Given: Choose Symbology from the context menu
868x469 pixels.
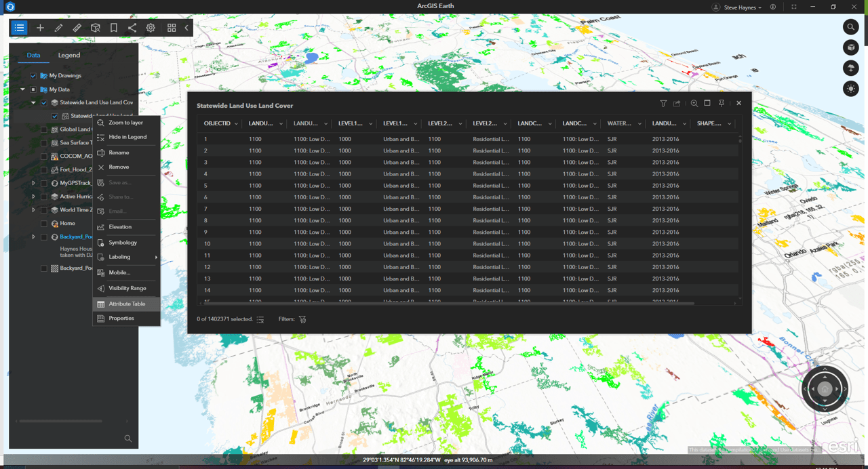Looking at the screenshot, I should pyautogui.click(x=123, y=243).
